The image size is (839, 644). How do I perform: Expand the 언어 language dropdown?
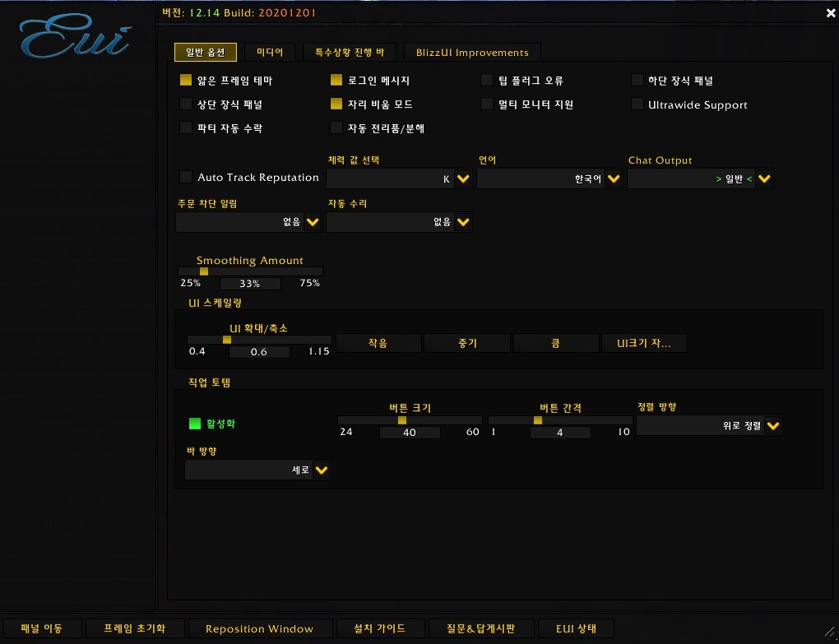coord(613,178)
